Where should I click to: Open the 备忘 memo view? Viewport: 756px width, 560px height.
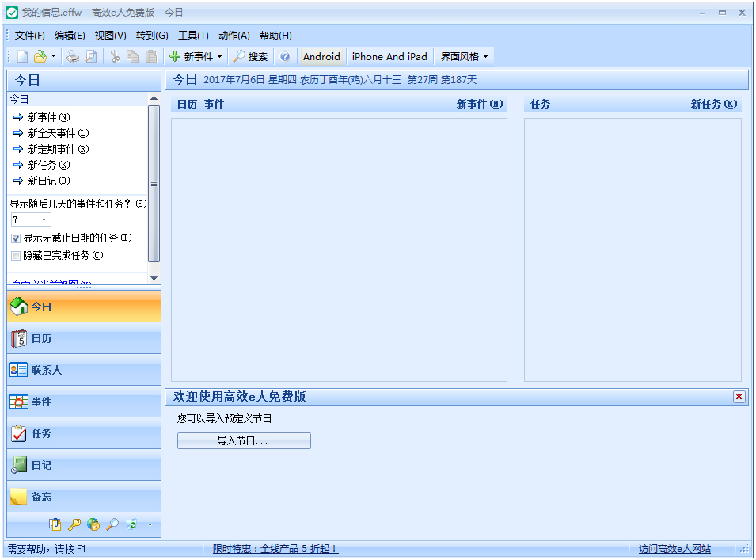tap(83, 497)
